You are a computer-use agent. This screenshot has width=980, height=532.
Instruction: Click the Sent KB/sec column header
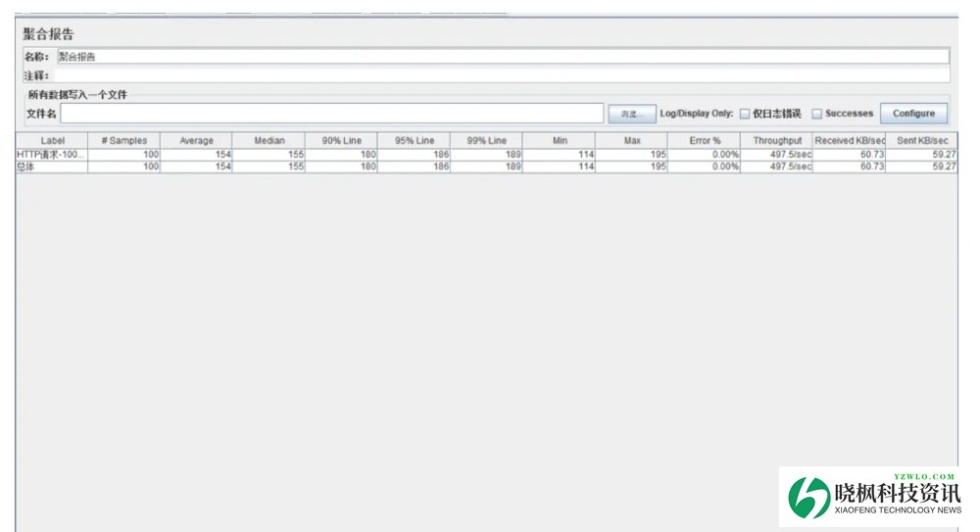click(x=921, y=141)
